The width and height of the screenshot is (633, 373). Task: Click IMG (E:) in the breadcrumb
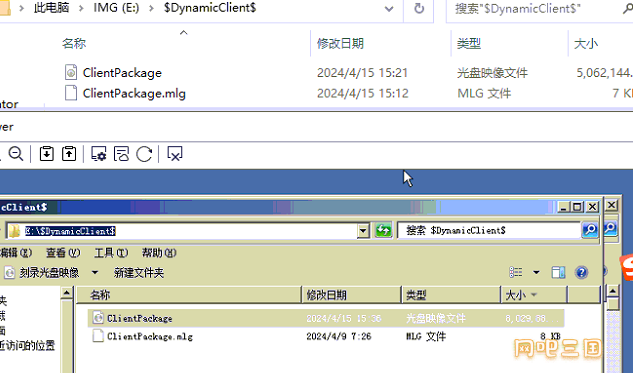pyautogui.click(x=116, y=8)
